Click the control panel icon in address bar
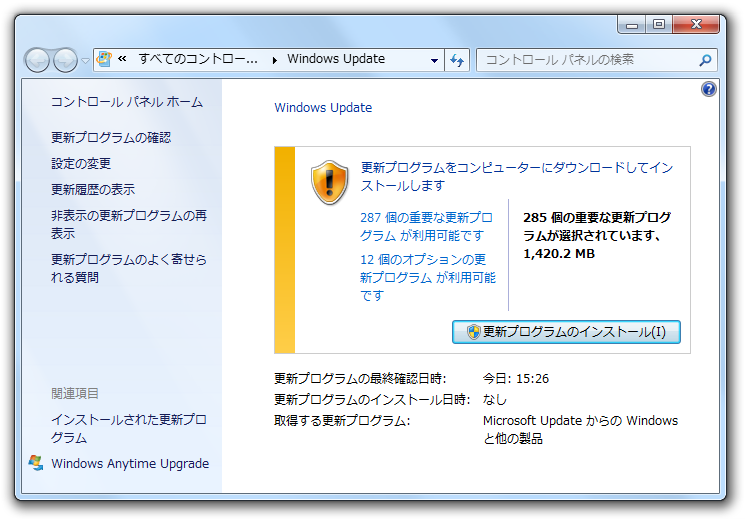The width and height of the screenshot is (745, 519). [103, 59]
